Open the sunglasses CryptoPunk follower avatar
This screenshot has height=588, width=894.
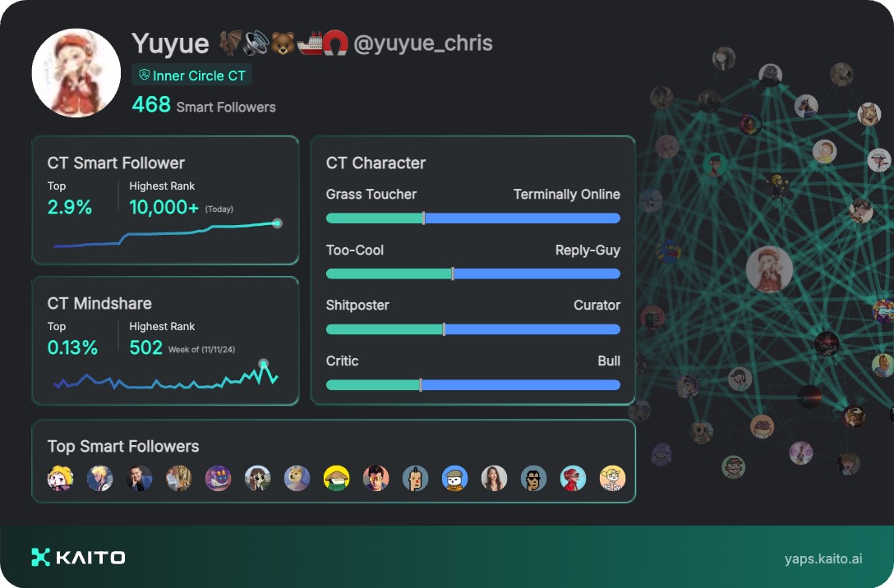coord(533,478)
